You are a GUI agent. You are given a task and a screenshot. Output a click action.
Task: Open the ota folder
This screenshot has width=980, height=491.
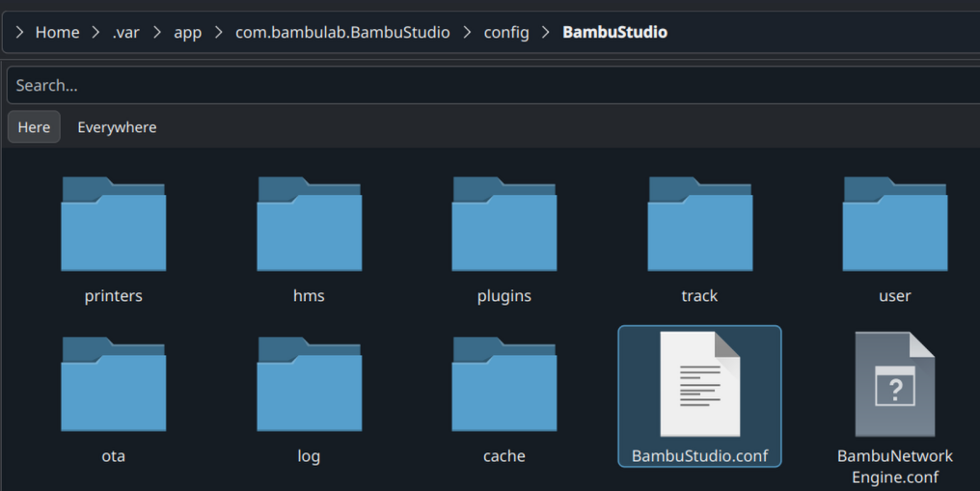pyautogui.click(x=113, y=384)
